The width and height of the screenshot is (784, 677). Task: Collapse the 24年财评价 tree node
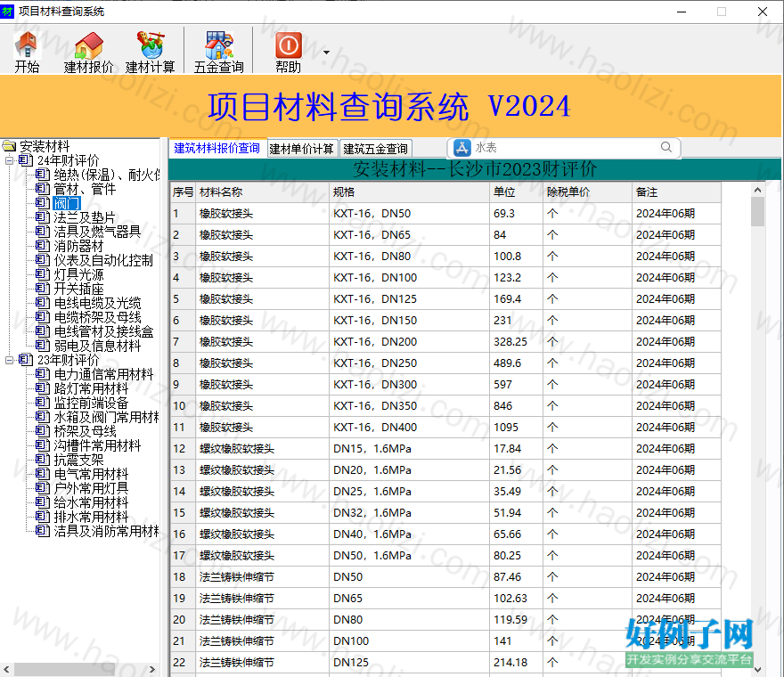click(9, 160)
